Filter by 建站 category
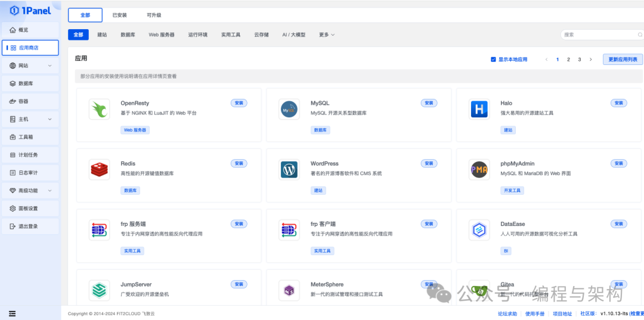644x320 pixels. 103,35
